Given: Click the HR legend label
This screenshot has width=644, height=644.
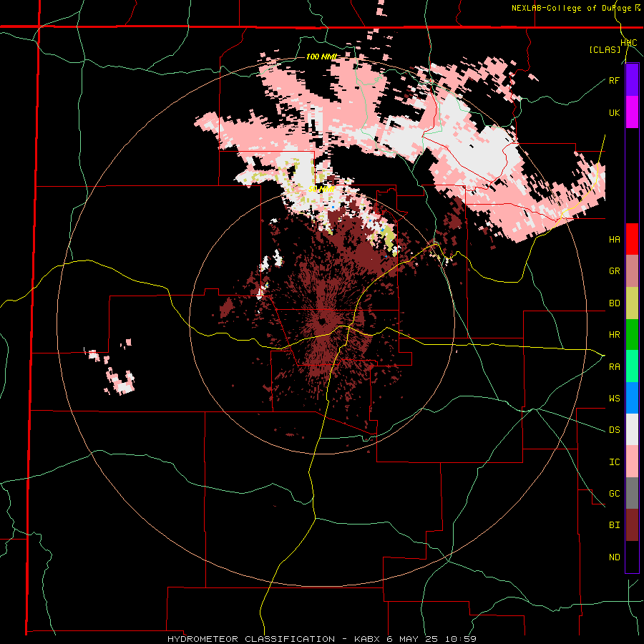Looking at the screenshot, I should (614, 335).
